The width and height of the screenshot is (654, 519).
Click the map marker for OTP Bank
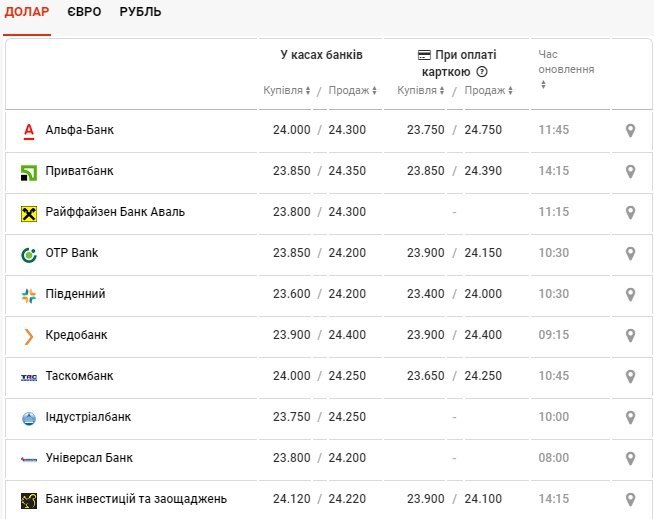(x=630, y=253)
